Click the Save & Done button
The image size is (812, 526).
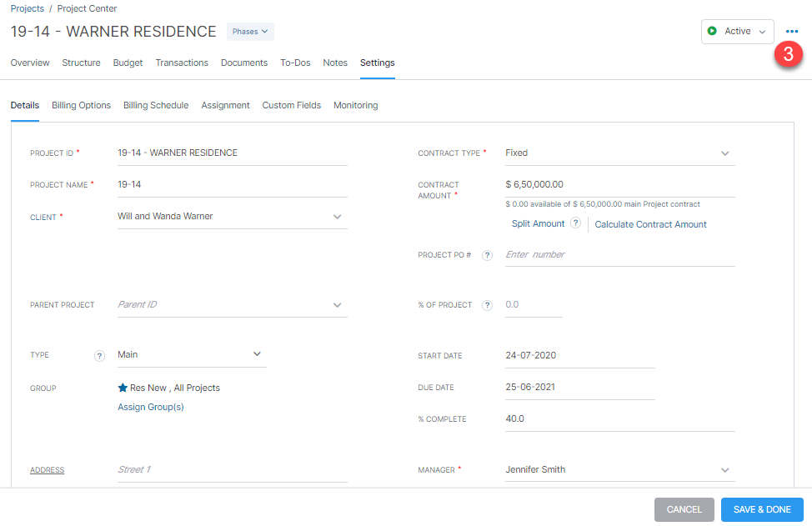[762, 509]
